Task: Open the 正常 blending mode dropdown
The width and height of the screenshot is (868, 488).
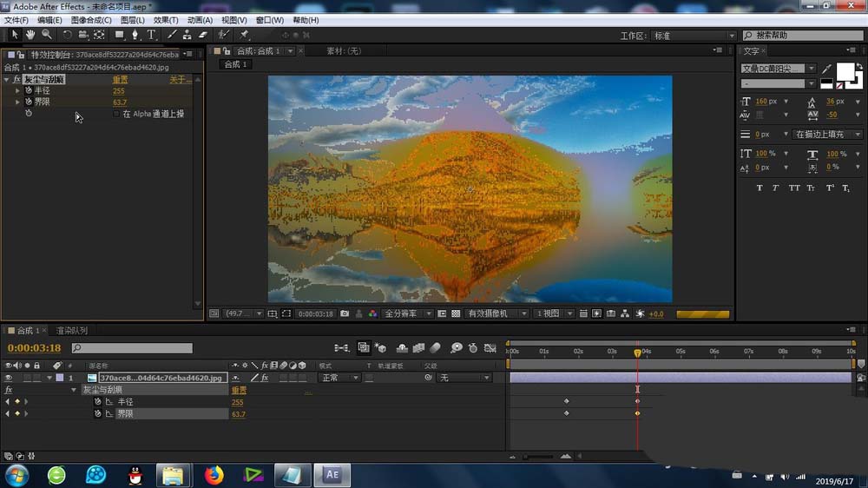Action: coord(339,378)
